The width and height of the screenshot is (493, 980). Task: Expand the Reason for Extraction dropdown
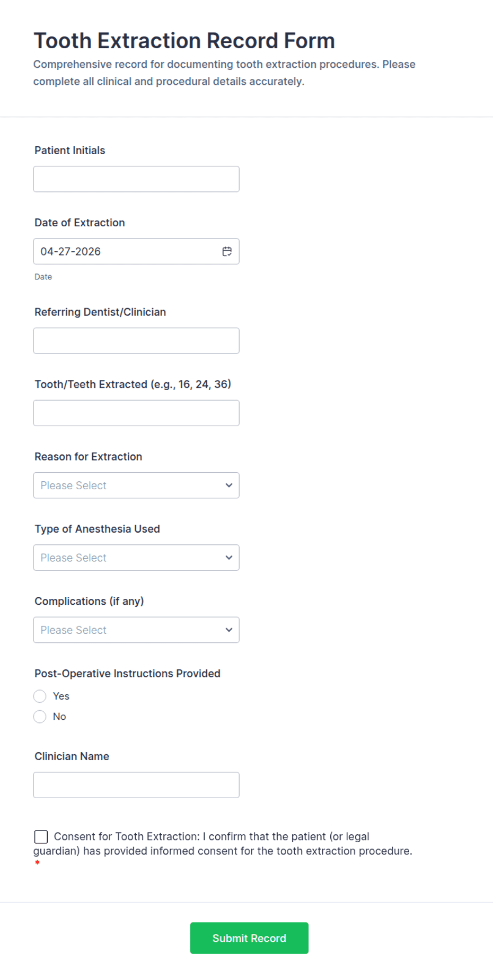click(x=136, y=485)
